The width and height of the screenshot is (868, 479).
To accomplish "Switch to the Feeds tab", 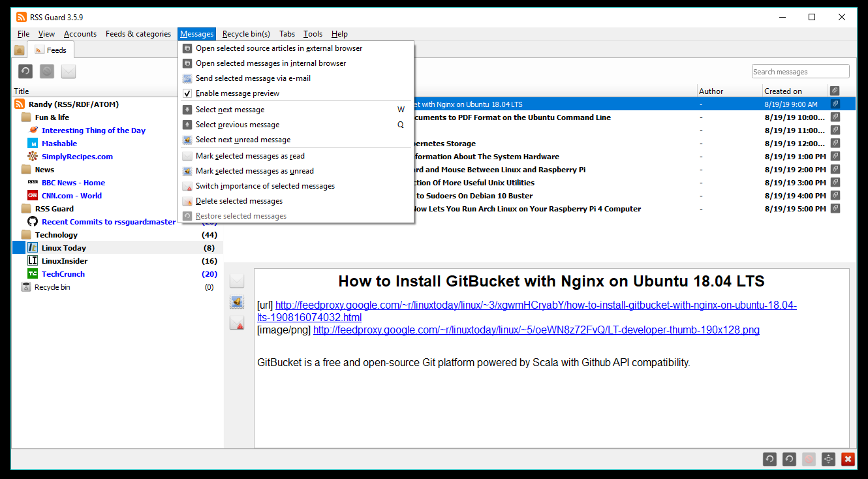I will [51, 50].
